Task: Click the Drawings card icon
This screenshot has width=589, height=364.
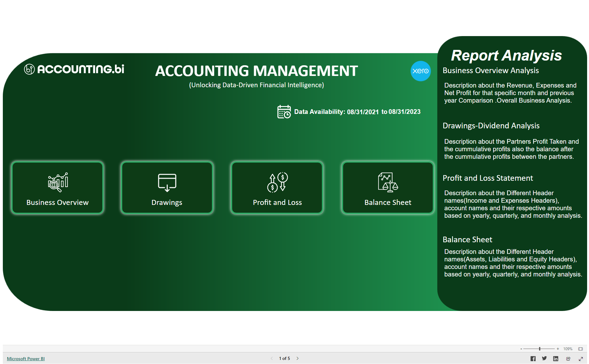Action: point(167,182)
